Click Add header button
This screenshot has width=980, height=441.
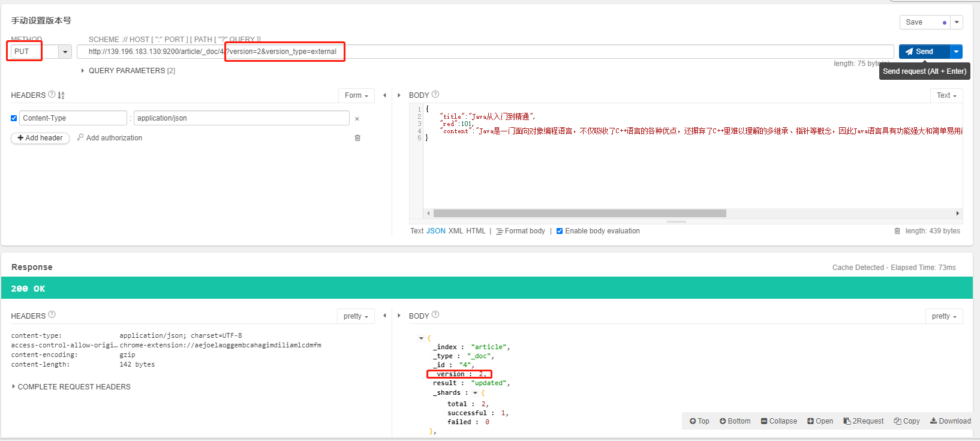(x=40, y=138)
